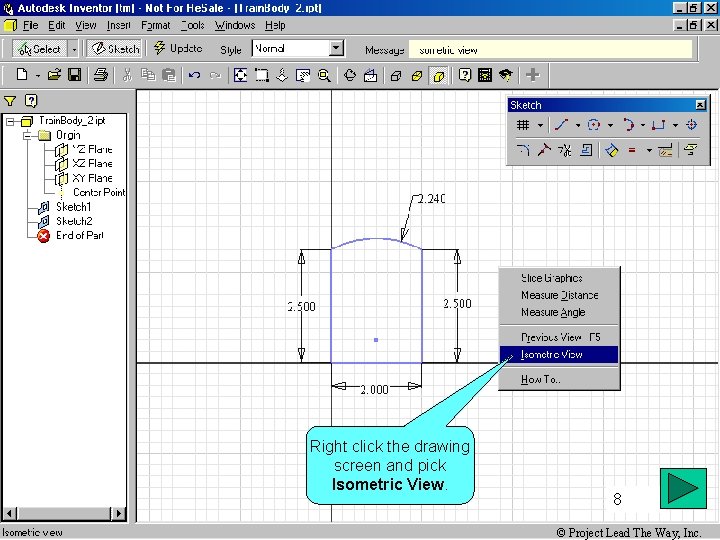The width and height of the screenshot is (720, 540).
Task: Open the Rectangle tool dropdown arrow
Action: pyautogui.click(x=675, y=125)
